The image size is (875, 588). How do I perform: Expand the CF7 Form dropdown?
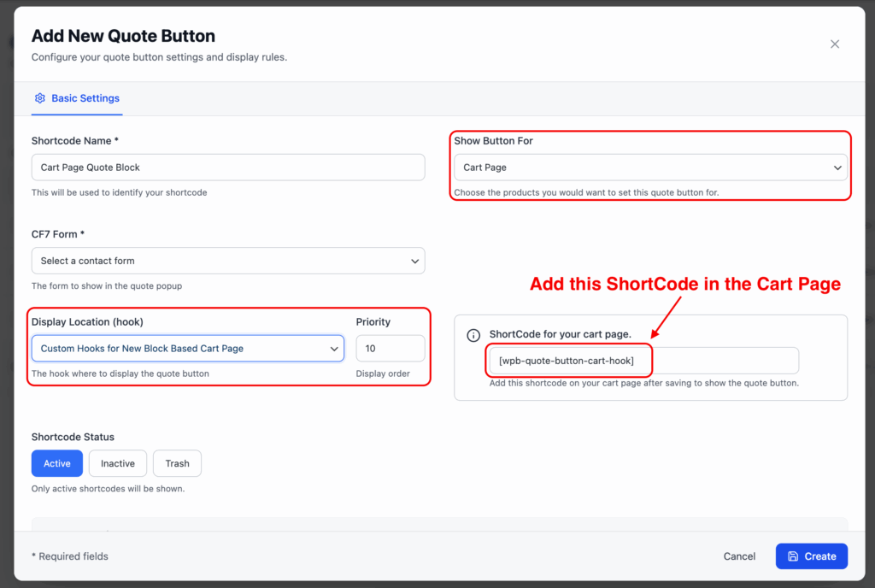(227, 261)
